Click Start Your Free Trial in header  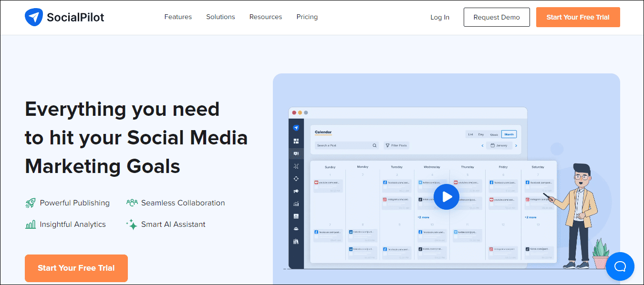pos(578,17)
